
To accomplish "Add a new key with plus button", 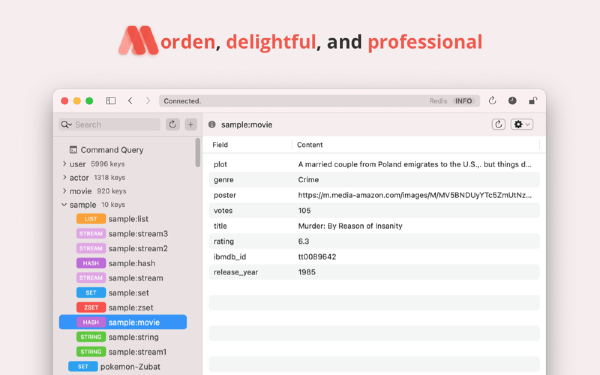I will point(191,124).
